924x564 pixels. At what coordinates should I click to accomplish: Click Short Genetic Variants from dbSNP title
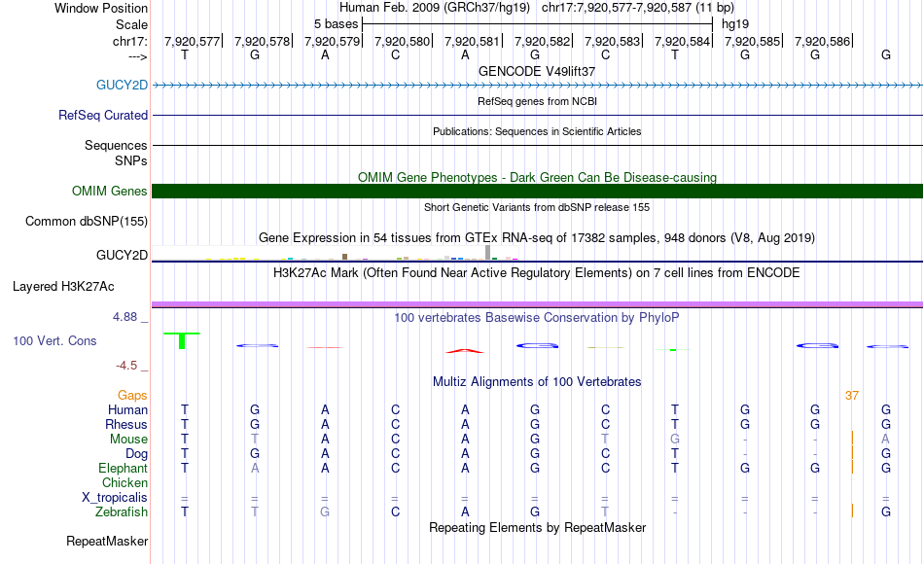point(537,207)
